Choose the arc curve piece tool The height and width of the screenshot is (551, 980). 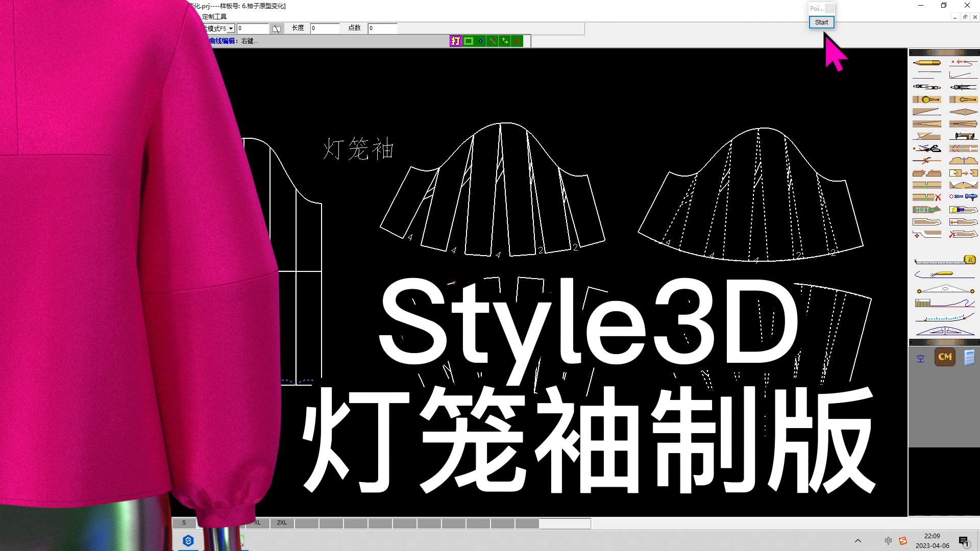pos(963,185)
